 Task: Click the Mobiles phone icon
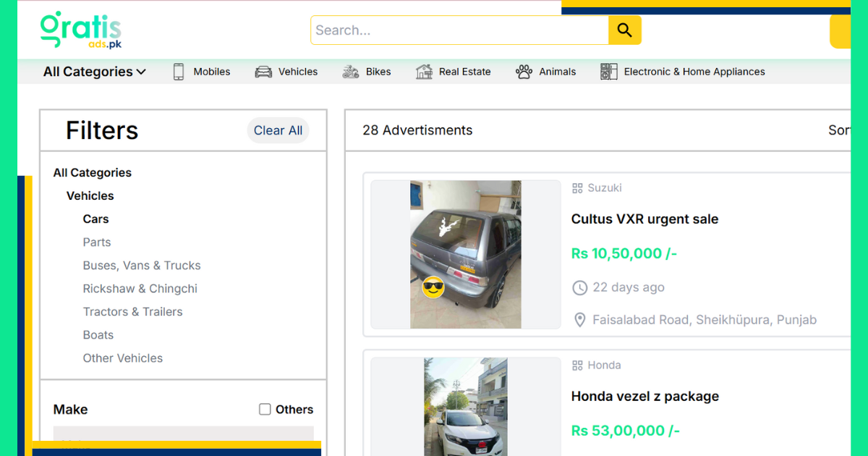pyautogui.click(x=179, y=72)
